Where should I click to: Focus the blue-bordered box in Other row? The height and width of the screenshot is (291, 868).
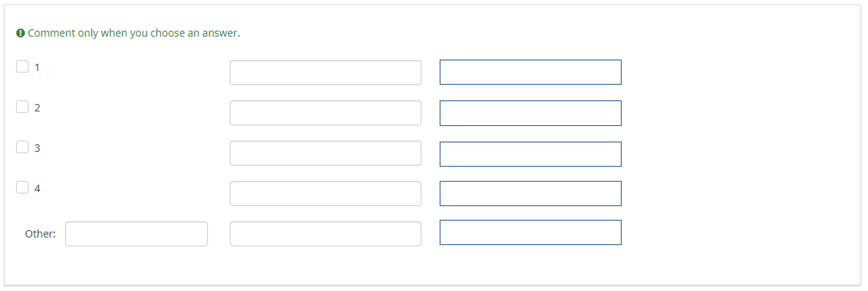[x=530, y=232]
